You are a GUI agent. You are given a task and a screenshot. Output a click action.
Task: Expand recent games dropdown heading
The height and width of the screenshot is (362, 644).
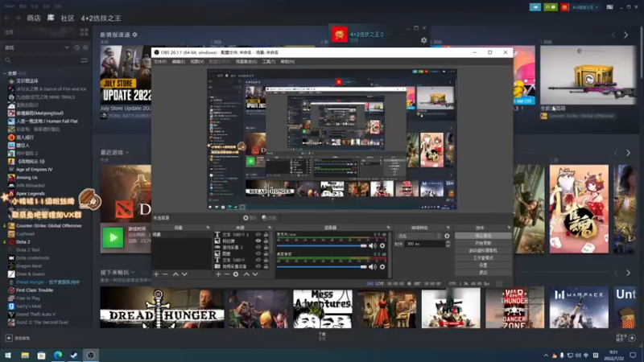click(x=114, y=152)
